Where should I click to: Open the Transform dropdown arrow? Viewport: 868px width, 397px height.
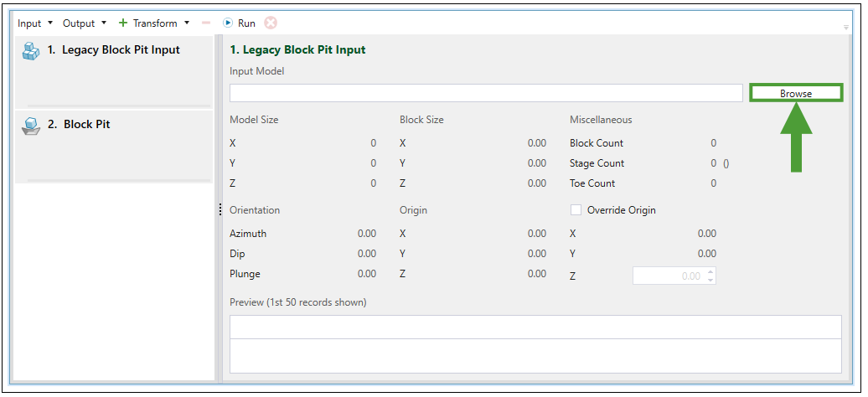click(x=187, y=23)
